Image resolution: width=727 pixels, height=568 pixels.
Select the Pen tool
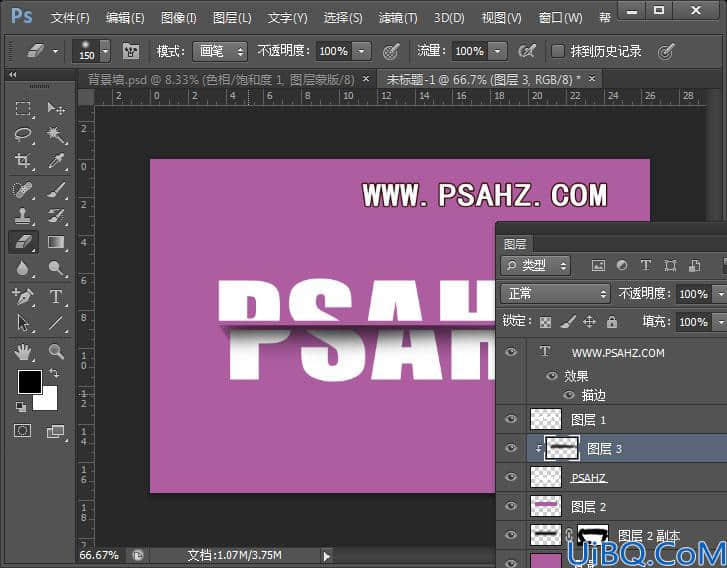point(23,296)
